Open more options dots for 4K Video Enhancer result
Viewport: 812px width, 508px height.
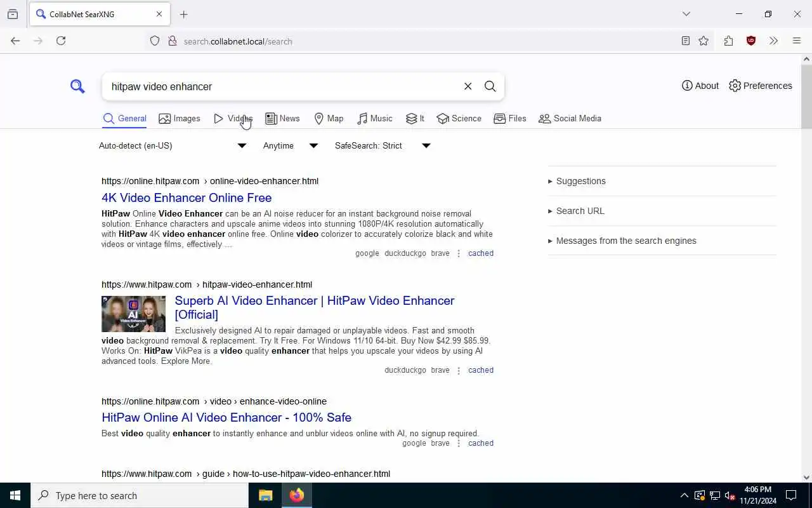[x=459, y=253]
